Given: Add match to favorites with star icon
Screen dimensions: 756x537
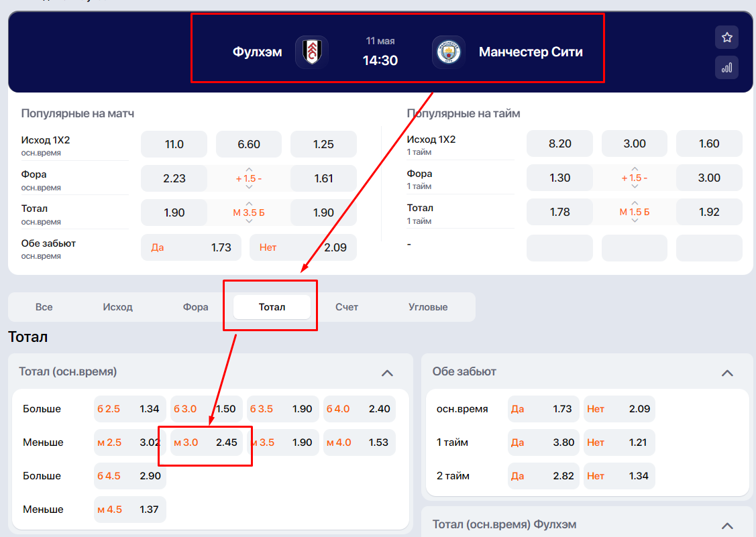Looking at the screenshot, I should (x=726, y=38).
